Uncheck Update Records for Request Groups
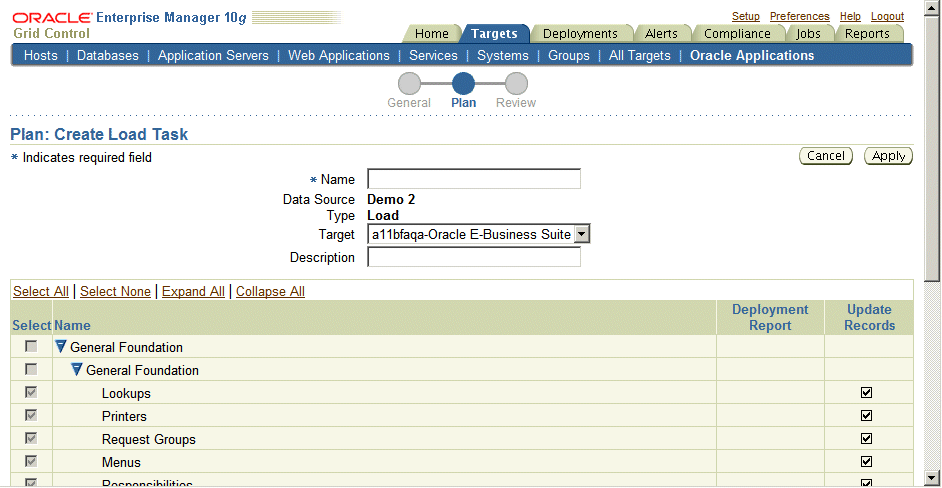The image size is (942, 488). click(866, 439)
